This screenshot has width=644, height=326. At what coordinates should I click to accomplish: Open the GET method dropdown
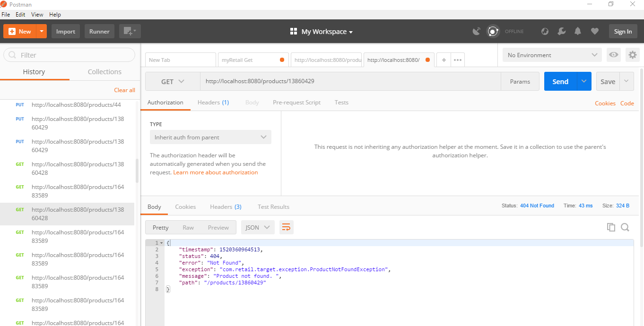click(x=173, y=81)
